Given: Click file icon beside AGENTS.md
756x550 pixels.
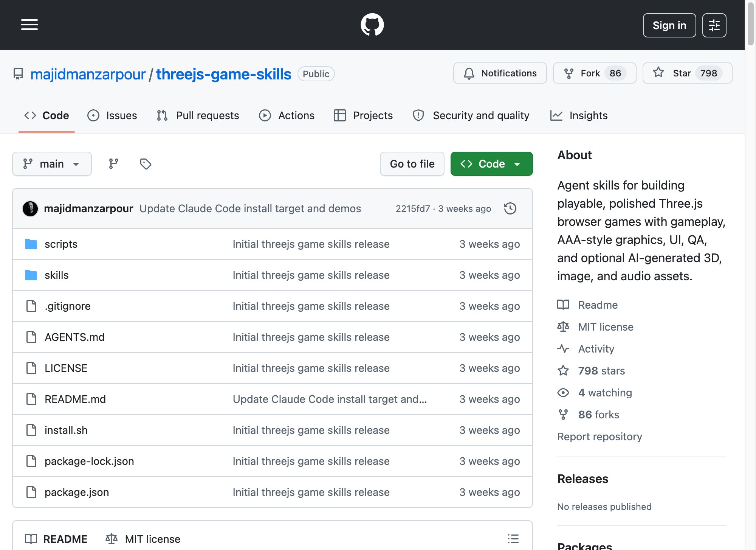Looking at the screenshot, I should pyautogui.click(x=31, y=337).
